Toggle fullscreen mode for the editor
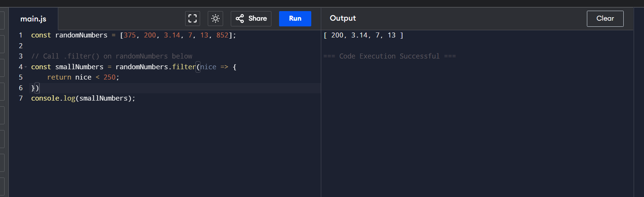Viewport: 644px width, 197px height. 192,18
